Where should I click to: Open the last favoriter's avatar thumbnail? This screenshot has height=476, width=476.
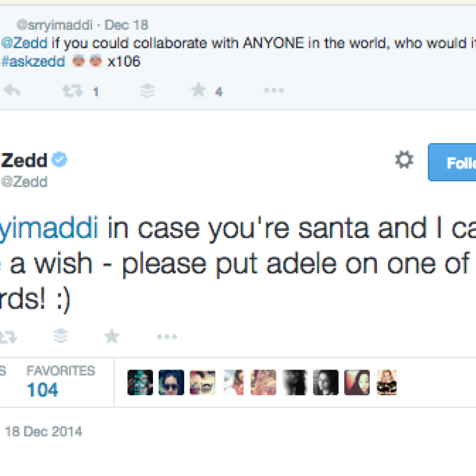pyautogui.click(x=387, y=383)
